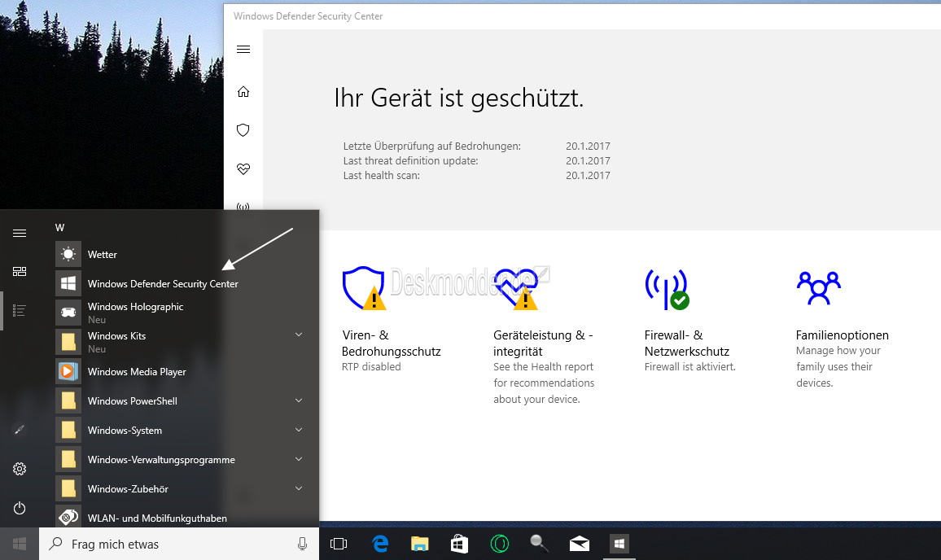This screenshot has width=941, height=560.
Task: Show all apps list in Start menu
Action: (20, 310)
